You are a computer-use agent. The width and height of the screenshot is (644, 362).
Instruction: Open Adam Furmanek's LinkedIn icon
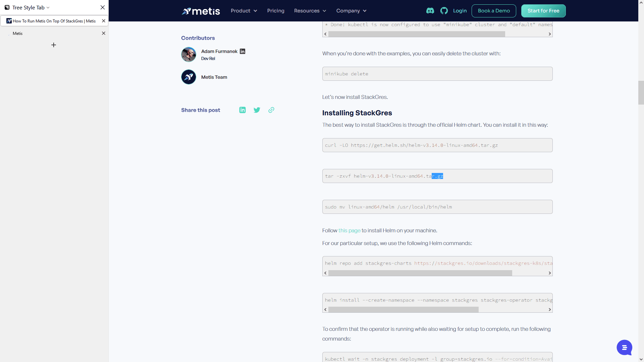pos(243,51)
